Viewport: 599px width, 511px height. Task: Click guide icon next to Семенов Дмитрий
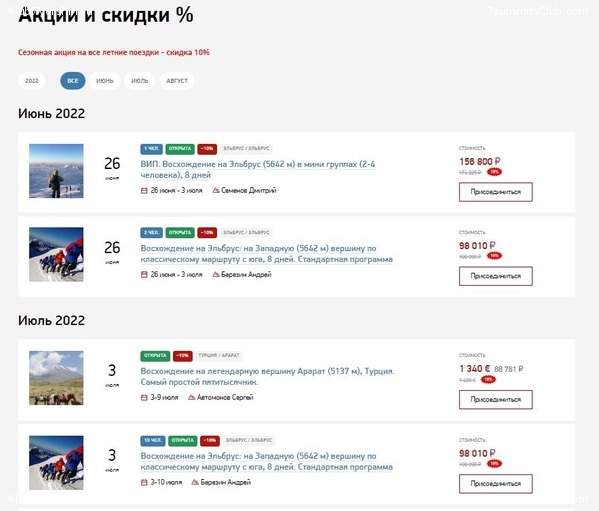(216, 190)
